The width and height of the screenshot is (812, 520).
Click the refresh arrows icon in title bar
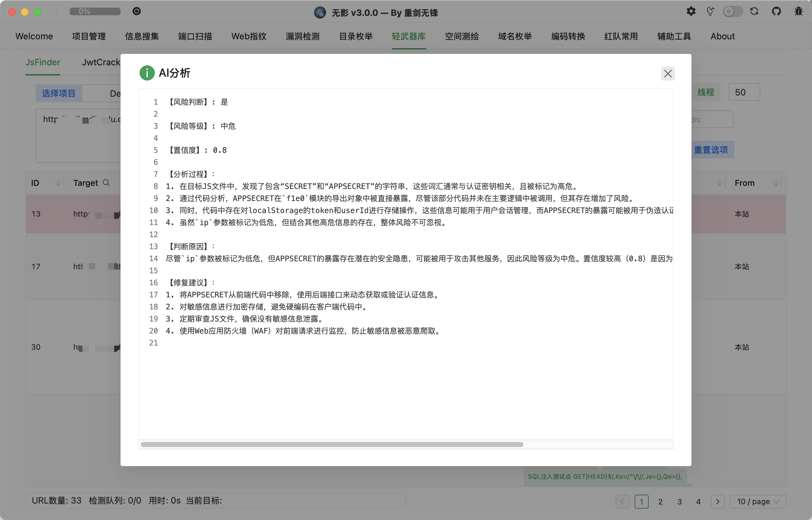[x=754, y=11]
